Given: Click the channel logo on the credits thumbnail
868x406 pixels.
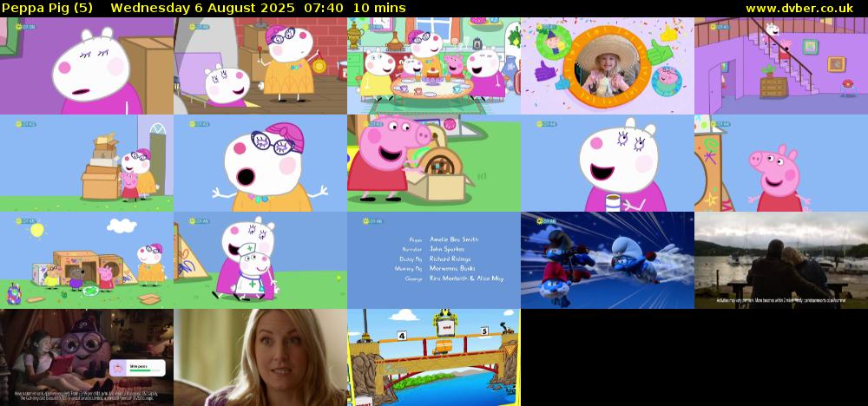Looking at the screenshot, I should click(372, 221).
